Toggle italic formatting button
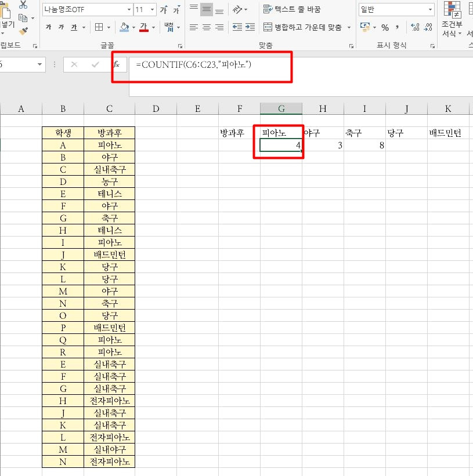 pyautogui.click(x=62, y=27)
